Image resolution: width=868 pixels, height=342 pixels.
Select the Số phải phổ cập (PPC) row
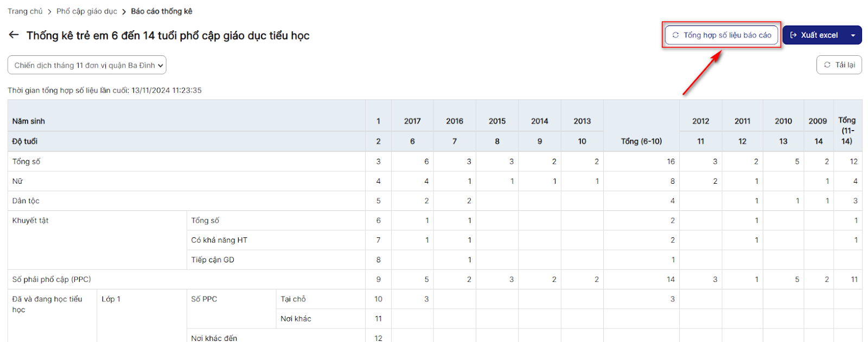point(52,280)
